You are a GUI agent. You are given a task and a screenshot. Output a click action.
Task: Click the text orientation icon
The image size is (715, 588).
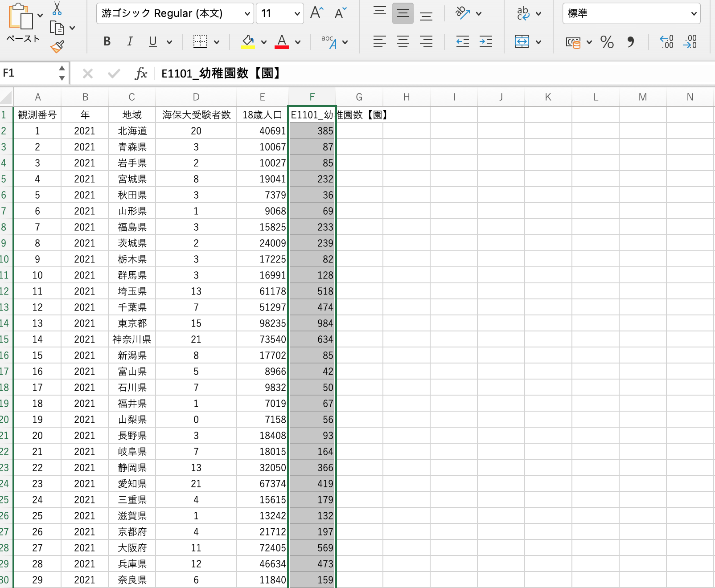click(463, 13)
